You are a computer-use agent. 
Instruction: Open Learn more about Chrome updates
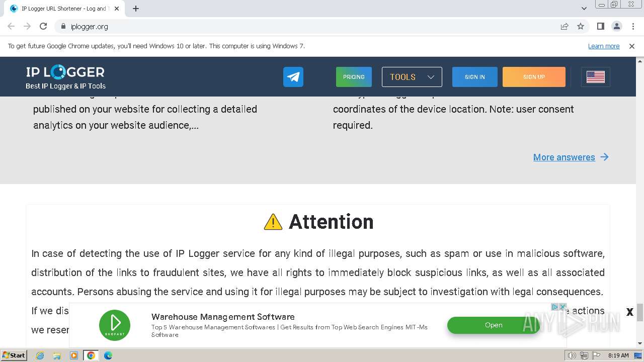pyautogui.click(x=604, y=46)
